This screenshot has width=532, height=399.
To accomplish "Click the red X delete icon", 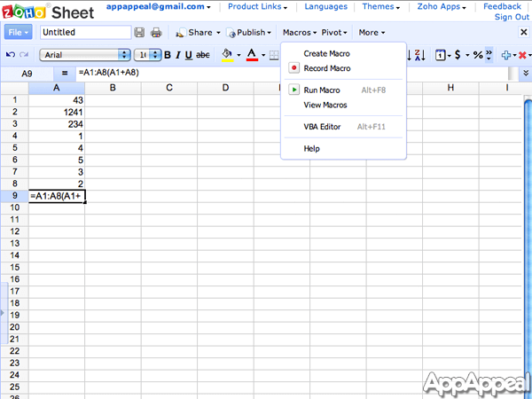I will coord(522,55).
